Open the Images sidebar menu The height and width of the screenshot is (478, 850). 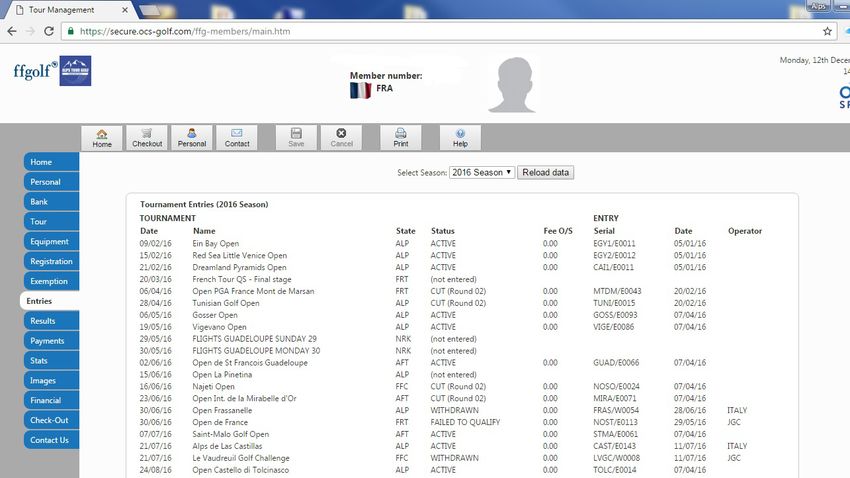click(51, 380)
